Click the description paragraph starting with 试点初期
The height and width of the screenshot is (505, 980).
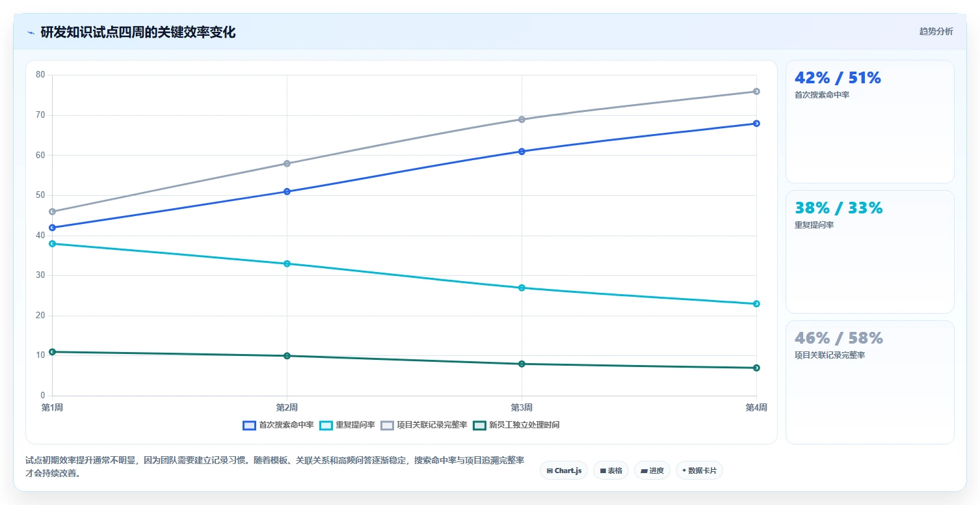point(275,467)
